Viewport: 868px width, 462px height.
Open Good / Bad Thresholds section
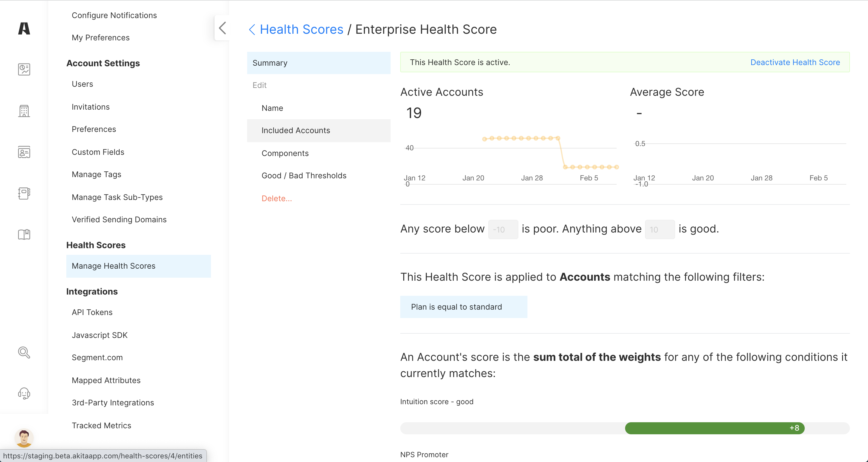(303, 176)
